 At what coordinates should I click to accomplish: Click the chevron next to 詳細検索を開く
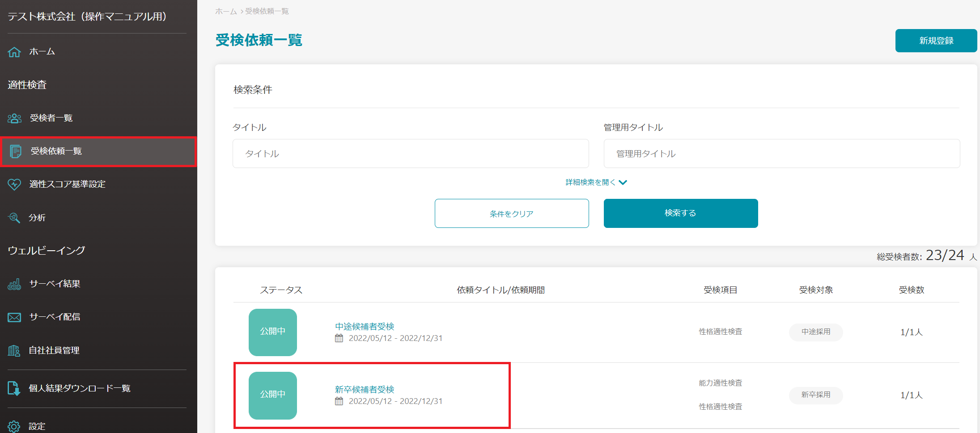(623, 182)
